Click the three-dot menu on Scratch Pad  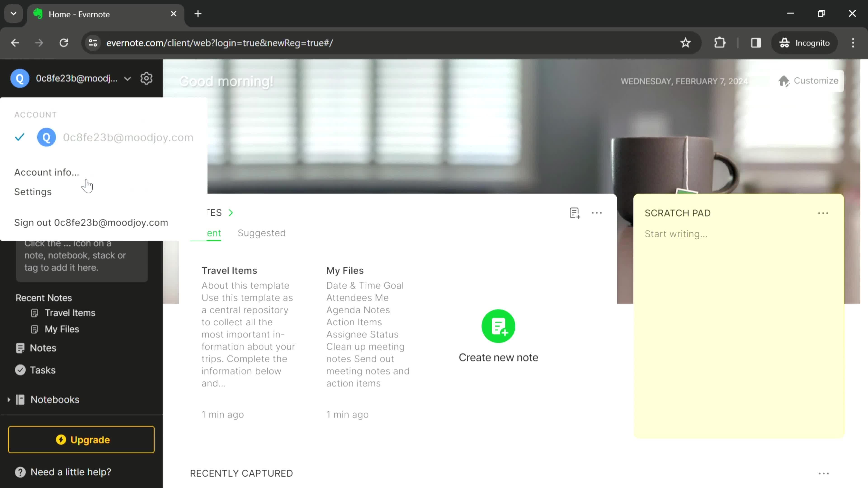pos(823,213)
